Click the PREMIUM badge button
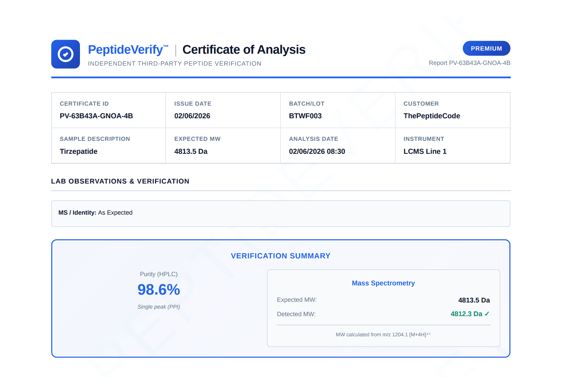Screen dimensions: 563x392 click(486, 49)
